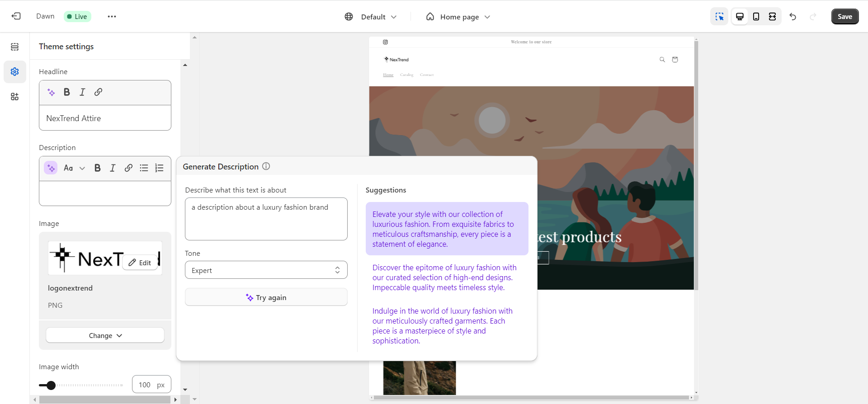868x404 pixels.
Task: Open the Description text style dropdown
Action: (75, 168)
